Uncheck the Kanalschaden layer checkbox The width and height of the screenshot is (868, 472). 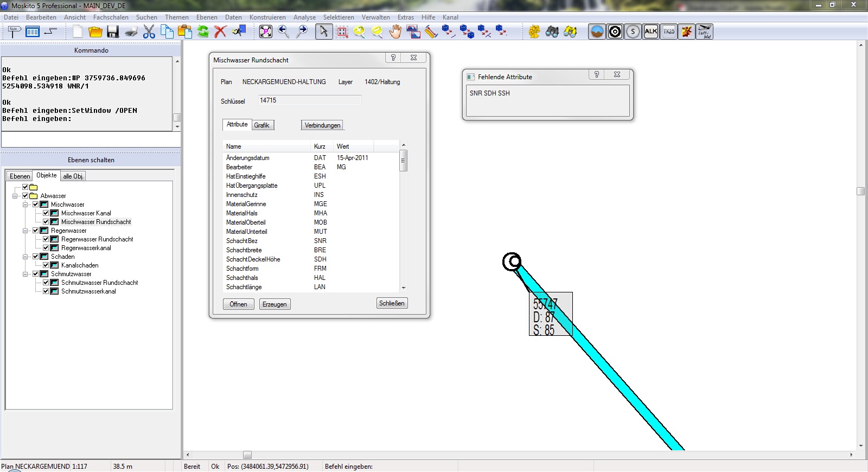(x=46, y=265)
